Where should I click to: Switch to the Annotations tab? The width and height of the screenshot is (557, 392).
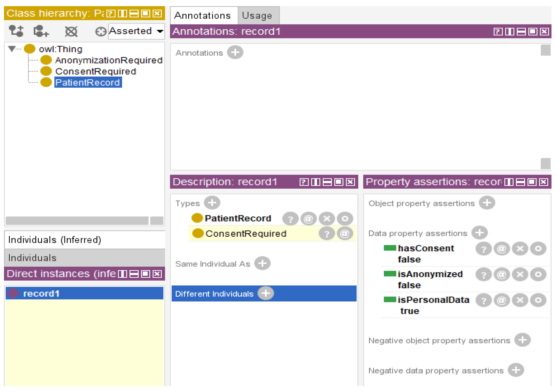click(x=204, y=15)
